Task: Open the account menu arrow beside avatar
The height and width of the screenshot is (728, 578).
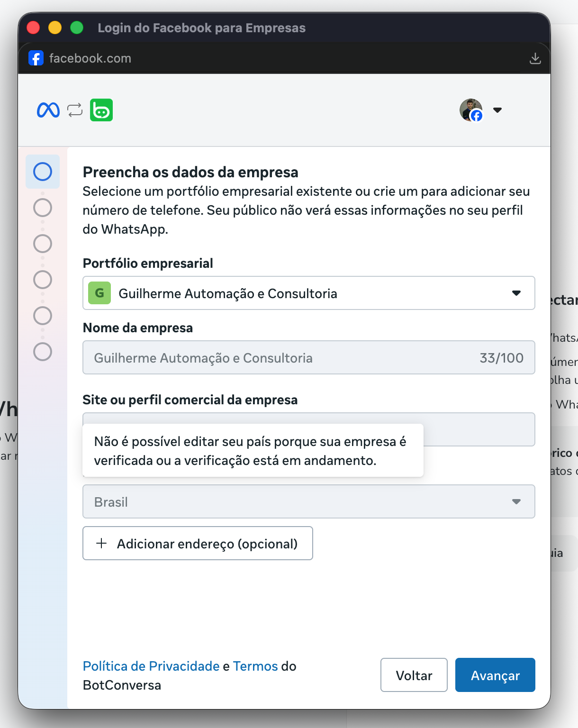Action: coord(497,110)
